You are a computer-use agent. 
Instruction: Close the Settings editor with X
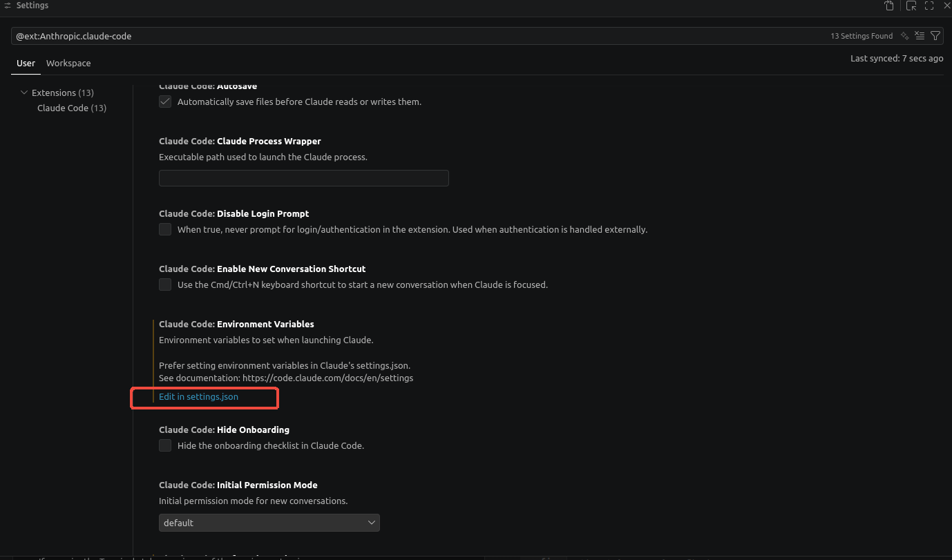click(x=946, y=6)
